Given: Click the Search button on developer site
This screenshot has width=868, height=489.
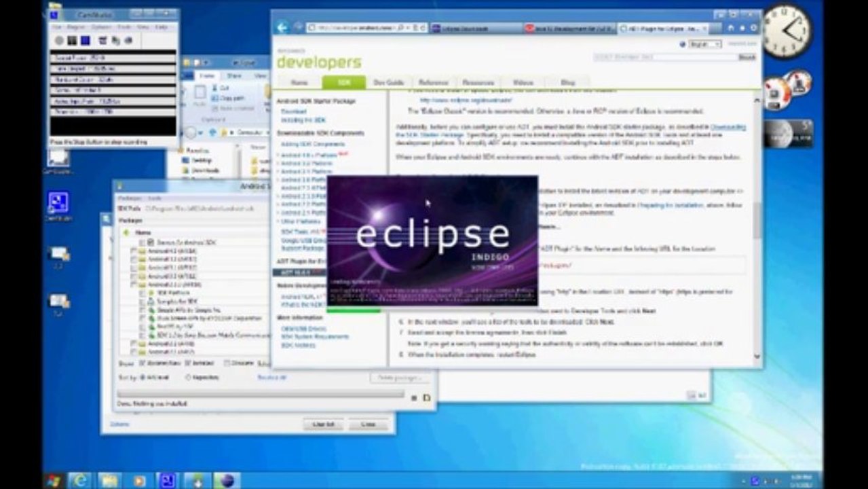Looking at the screenshot, I should (747, 57).
